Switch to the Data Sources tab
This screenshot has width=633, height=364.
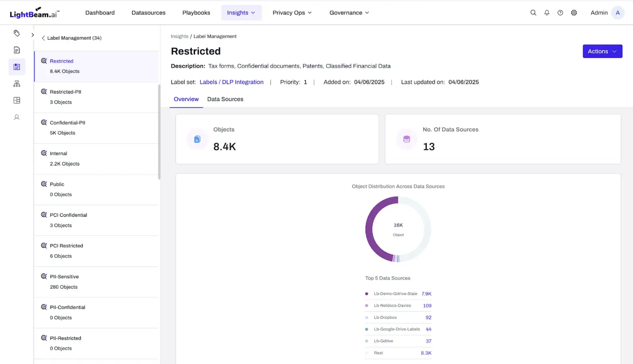225,99
